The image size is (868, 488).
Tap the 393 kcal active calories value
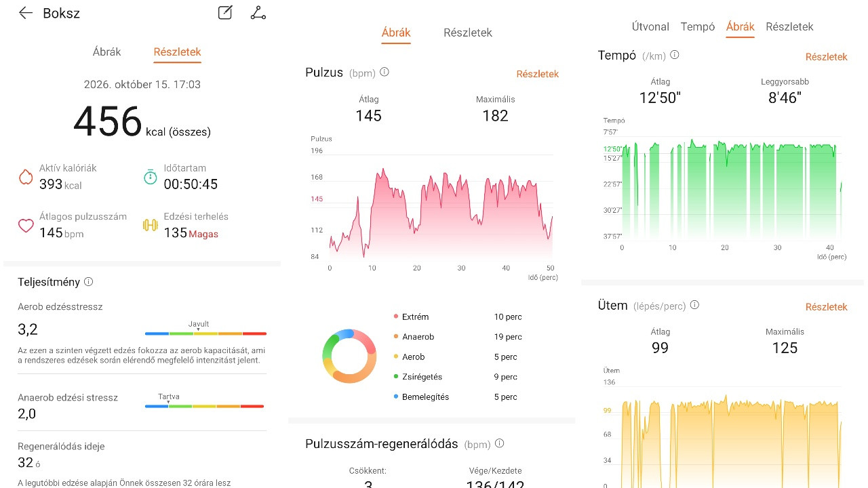click(60, 184)
